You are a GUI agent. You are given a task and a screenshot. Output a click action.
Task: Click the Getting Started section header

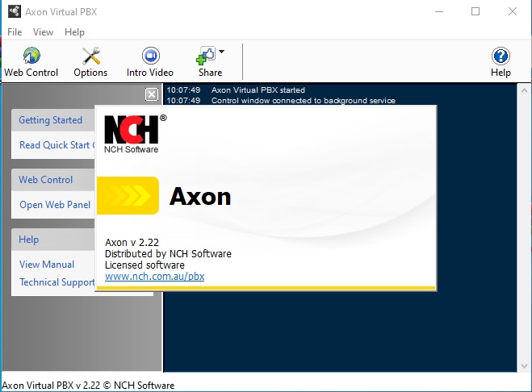coord(53,120)
